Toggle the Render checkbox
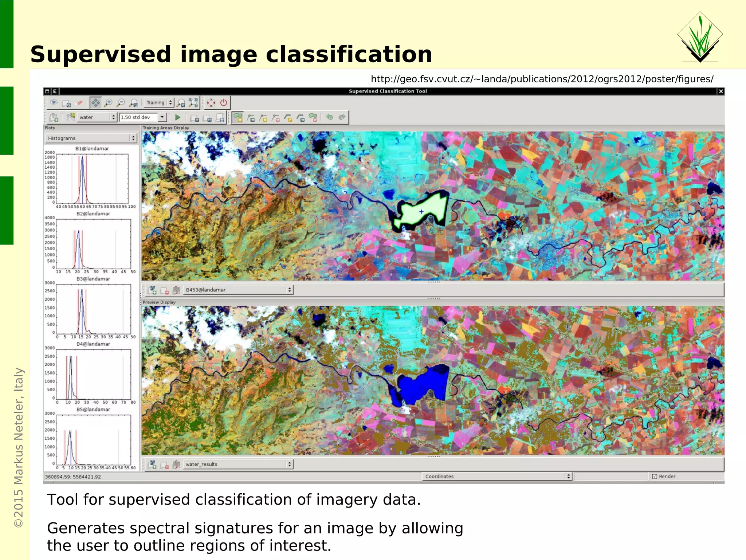 click(x=655, y=476)
